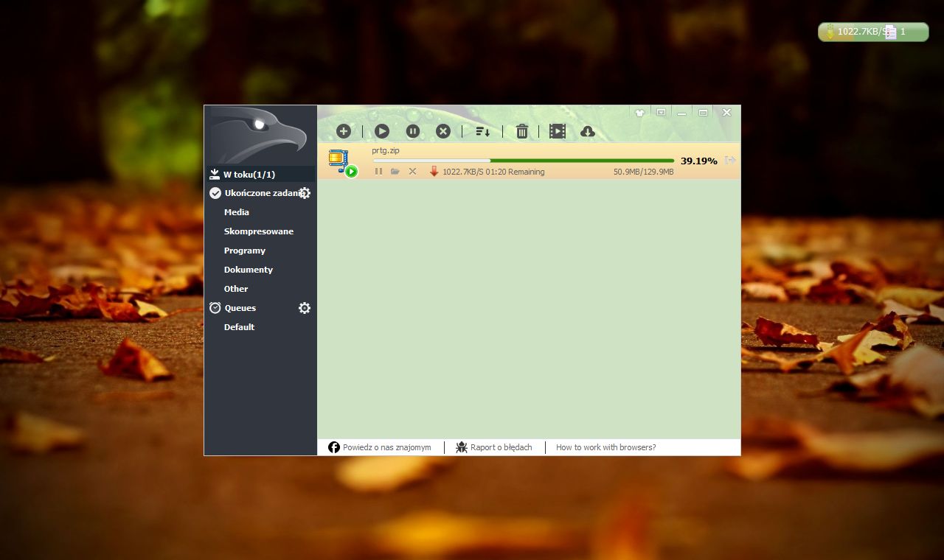Click the 50.9MB/129.9MB size text
This screenshot has height=560, width=944.
(643, 172)
